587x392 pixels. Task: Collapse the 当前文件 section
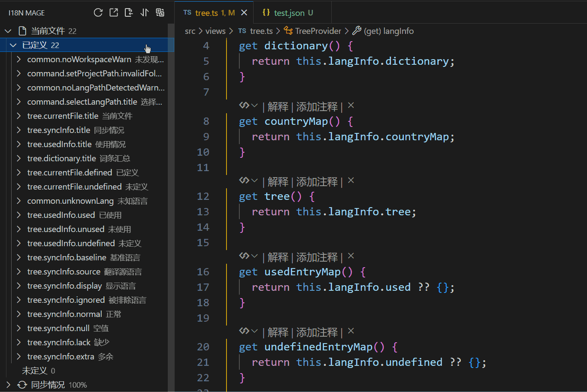8,31
